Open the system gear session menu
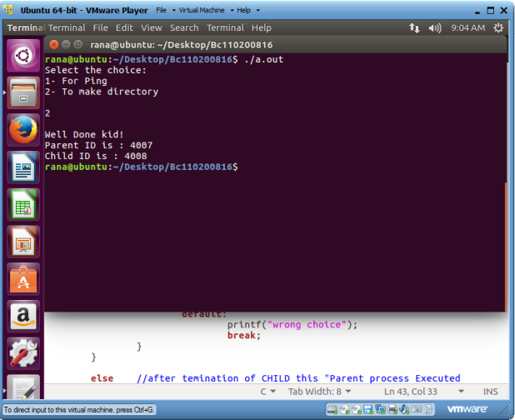 click(x=498, y=27)
